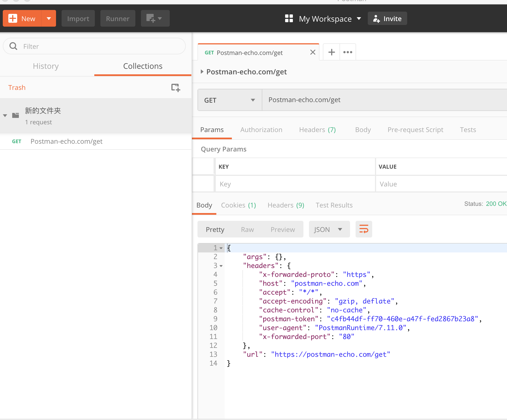Click the "postman-token" value in response
507x420 pixels.
pyautogui.click(x=402, y=319)
